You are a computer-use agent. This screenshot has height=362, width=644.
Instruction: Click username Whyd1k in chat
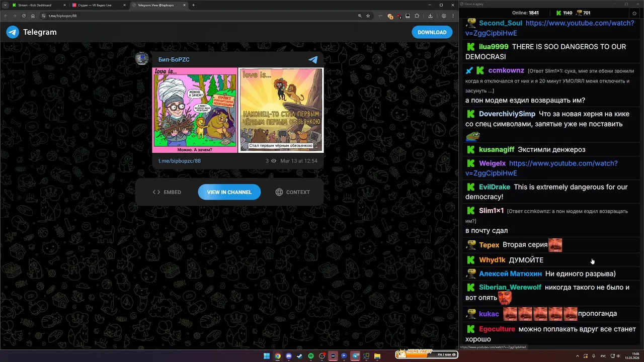click(492, 260)
